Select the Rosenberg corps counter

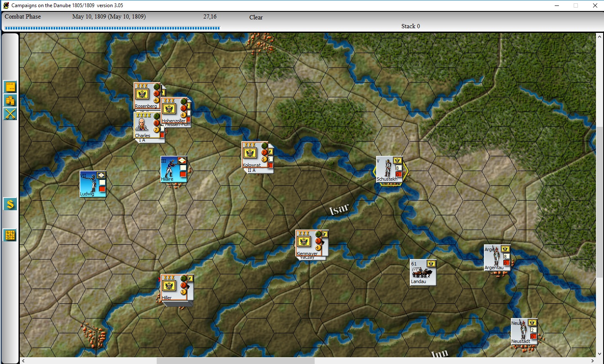147,96
